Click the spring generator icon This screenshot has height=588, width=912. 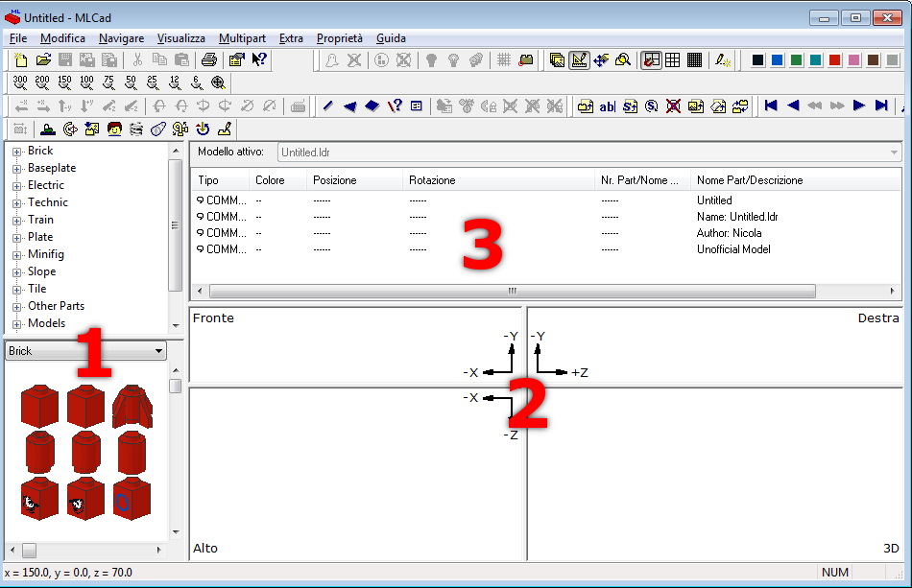point(136,129)
